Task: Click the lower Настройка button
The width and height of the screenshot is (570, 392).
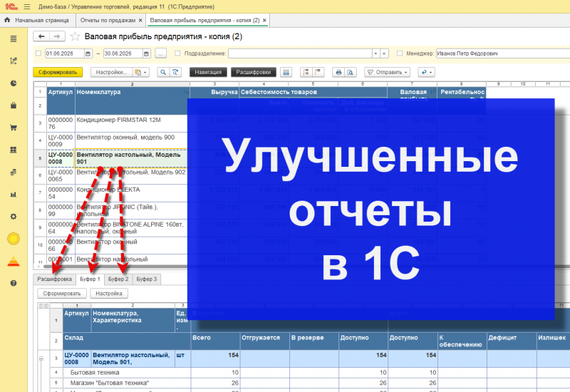Action: [109, 293]
